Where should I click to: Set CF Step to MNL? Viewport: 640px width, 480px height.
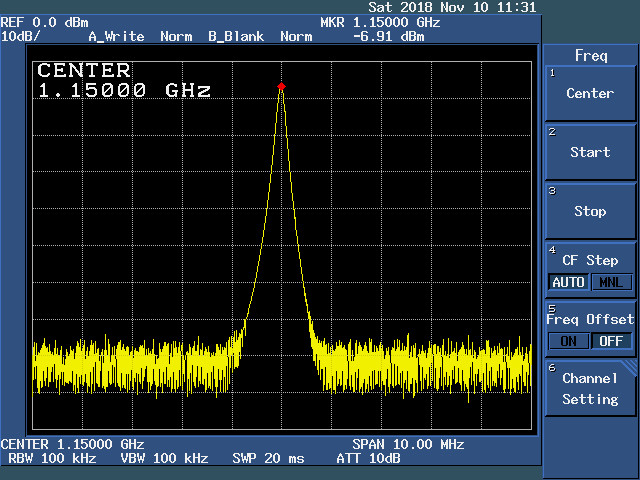610,282
